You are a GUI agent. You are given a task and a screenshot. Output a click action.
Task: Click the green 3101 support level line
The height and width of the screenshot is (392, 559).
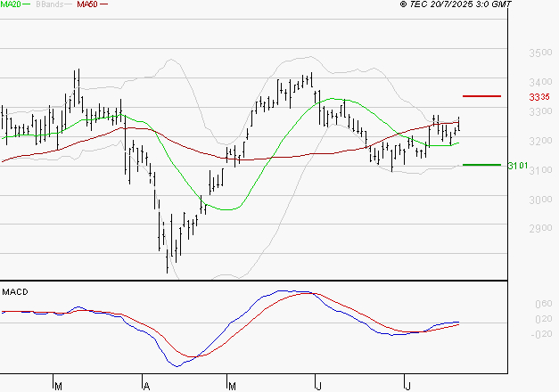click(x=481, y=165)
